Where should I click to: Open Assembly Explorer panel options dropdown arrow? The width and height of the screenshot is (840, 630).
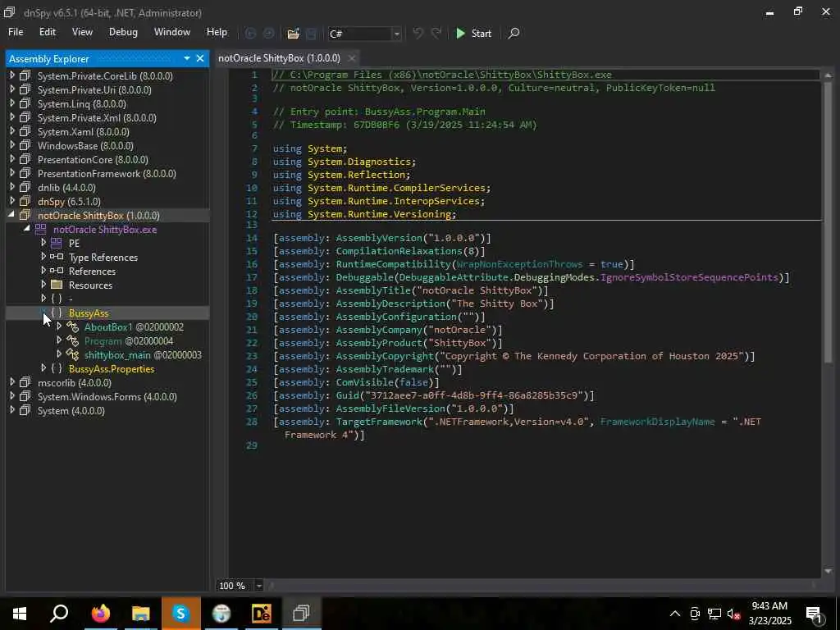click(186, 58)
